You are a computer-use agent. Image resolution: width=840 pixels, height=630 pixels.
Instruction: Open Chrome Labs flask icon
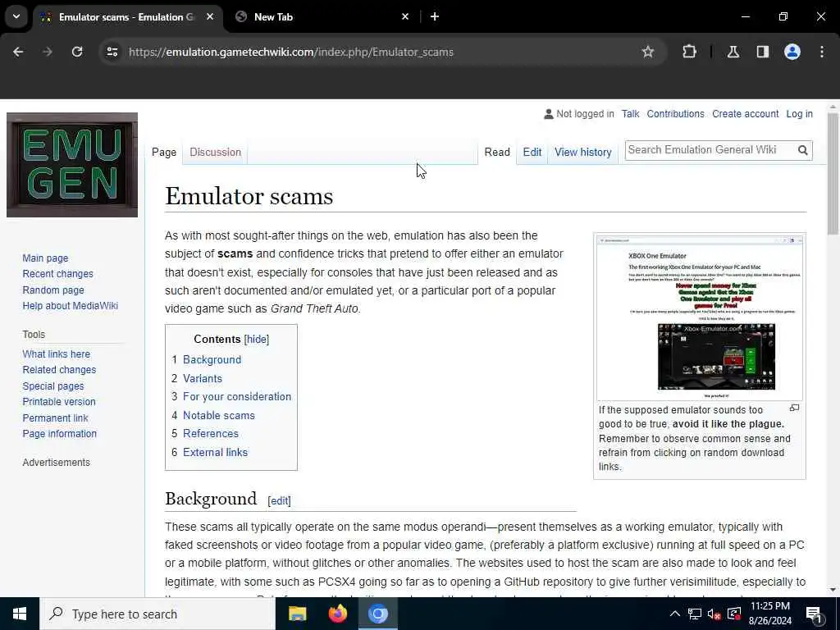[733, 52]
